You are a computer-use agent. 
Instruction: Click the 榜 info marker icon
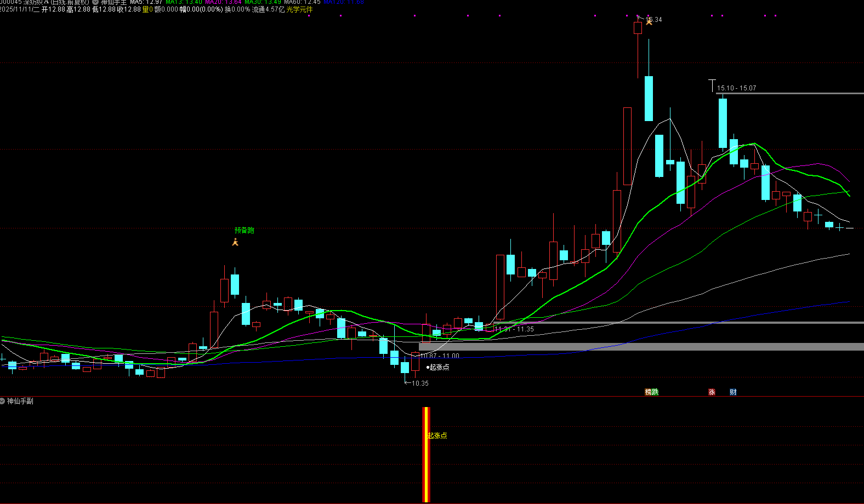[x=648, y=392]
